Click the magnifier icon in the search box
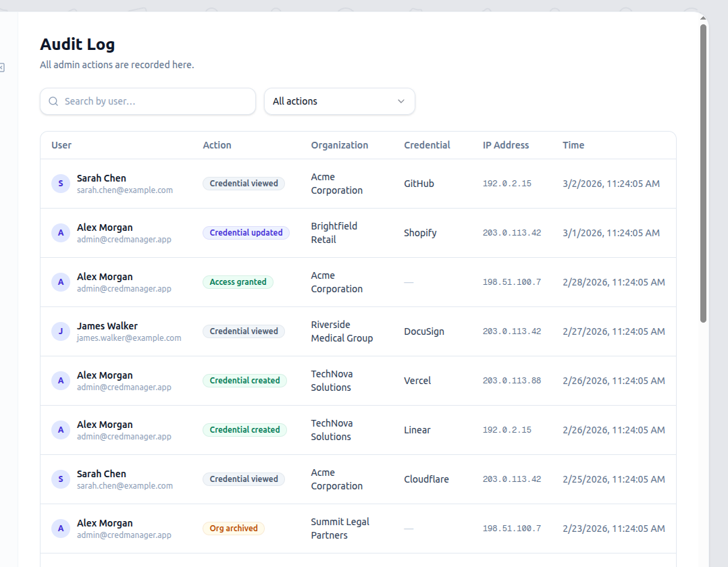The image size is (728, 567). [53, 101]
